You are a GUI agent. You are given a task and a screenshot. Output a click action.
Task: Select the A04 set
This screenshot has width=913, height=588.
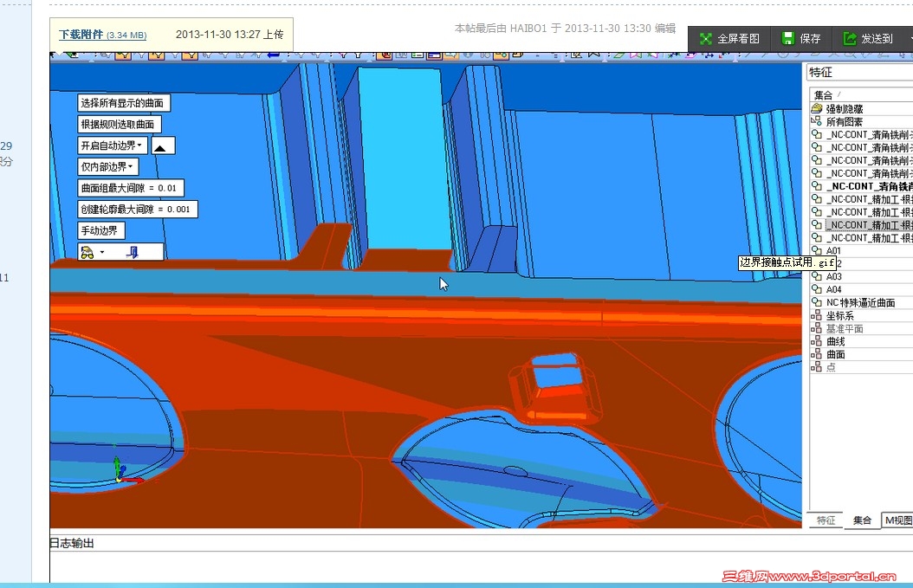pyautogui.click(x=861, y=289)
